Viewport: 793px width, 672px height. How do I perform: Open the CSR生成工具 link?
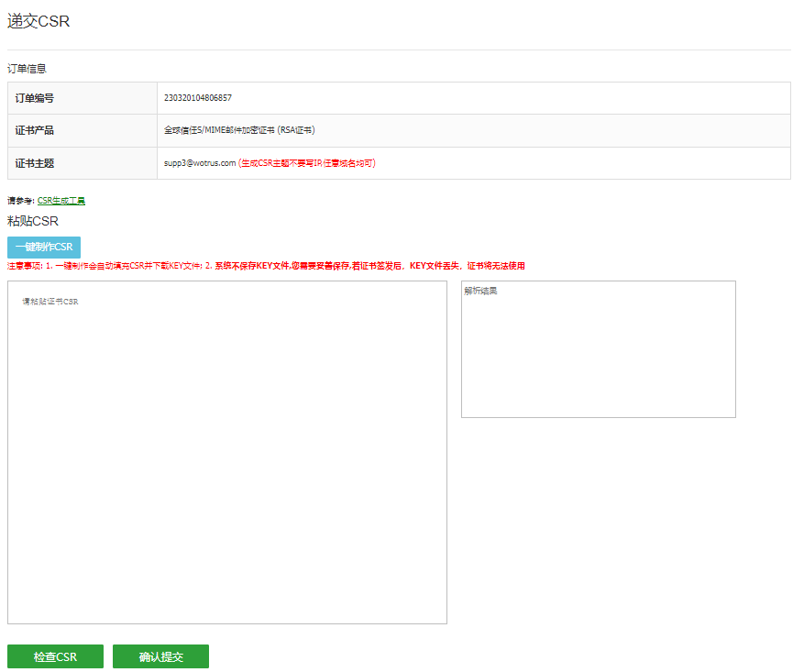coord(61,201)
